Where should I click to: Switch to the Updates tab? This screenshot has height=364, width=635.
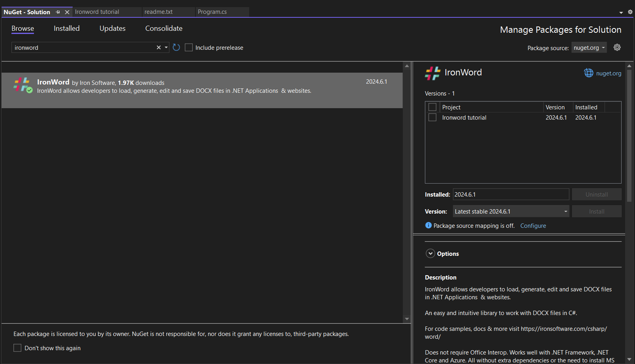tap(113, 28)
